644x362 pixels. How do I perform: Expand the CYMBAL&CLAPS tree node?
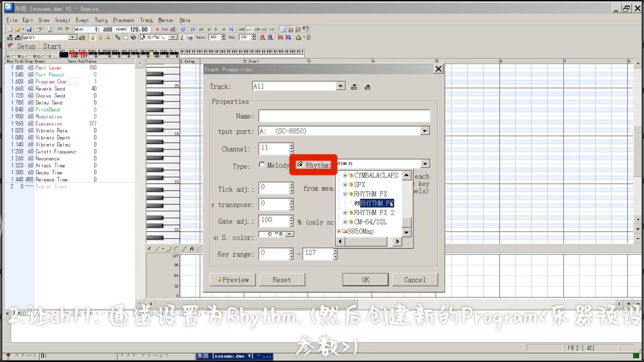[x=345, y=175]
